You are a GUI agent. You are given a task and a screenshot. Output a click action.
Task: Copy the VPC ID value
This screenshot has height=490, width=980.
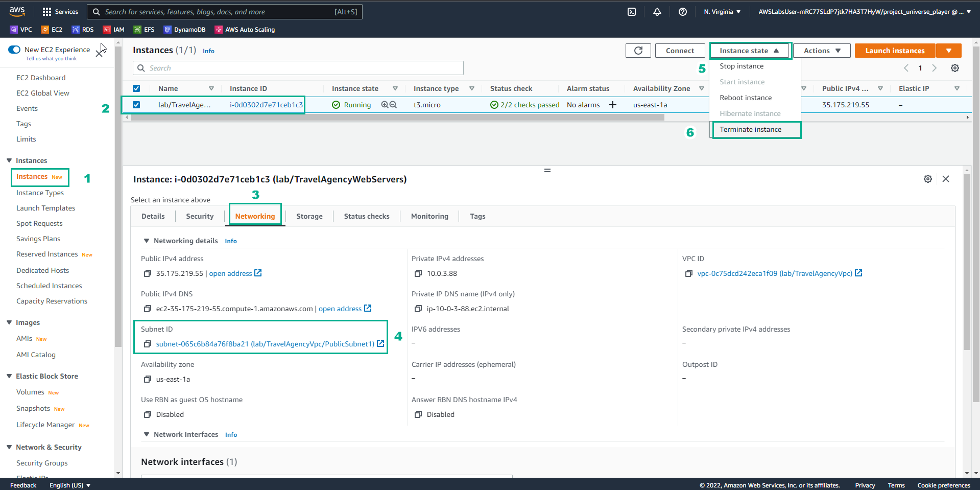[689, 273]
